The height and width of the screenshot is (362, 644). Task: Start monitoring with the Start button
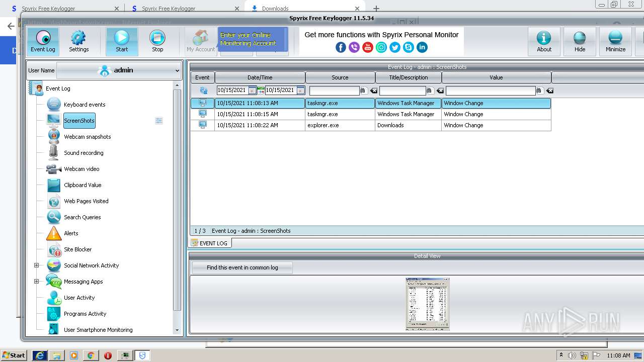point(122,41)
